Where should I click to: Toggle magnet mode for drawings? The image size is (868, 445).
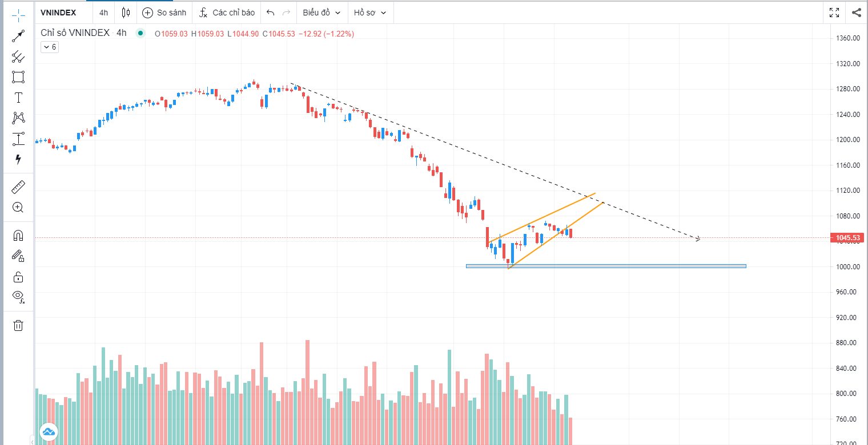18,235
